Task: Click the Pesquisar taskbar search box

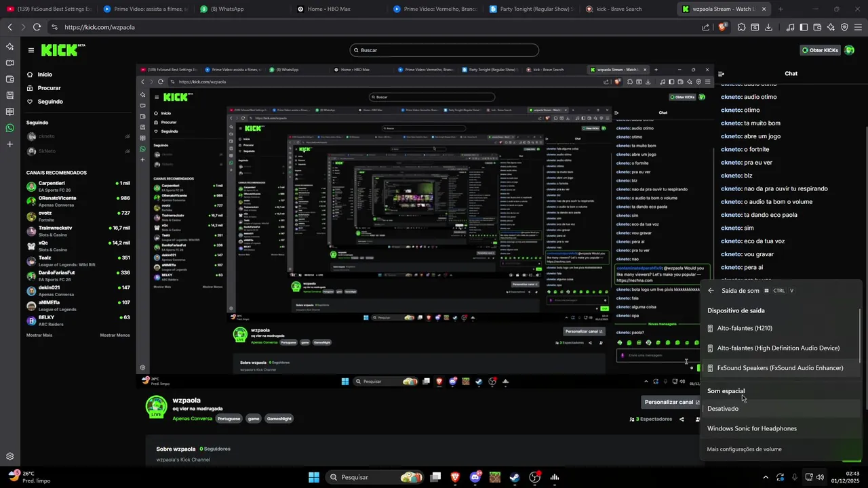Action: click(374, 477)
